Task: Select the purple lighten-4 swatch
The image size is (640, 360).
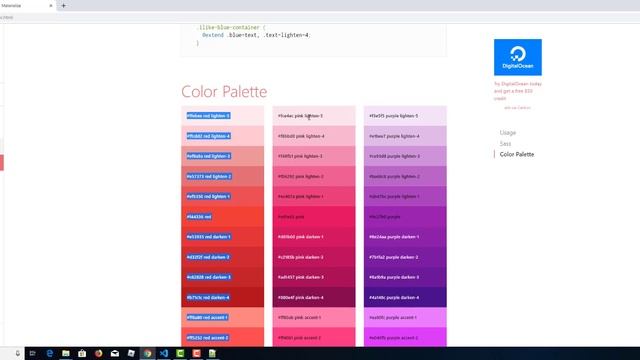Action: pos(405,136)
